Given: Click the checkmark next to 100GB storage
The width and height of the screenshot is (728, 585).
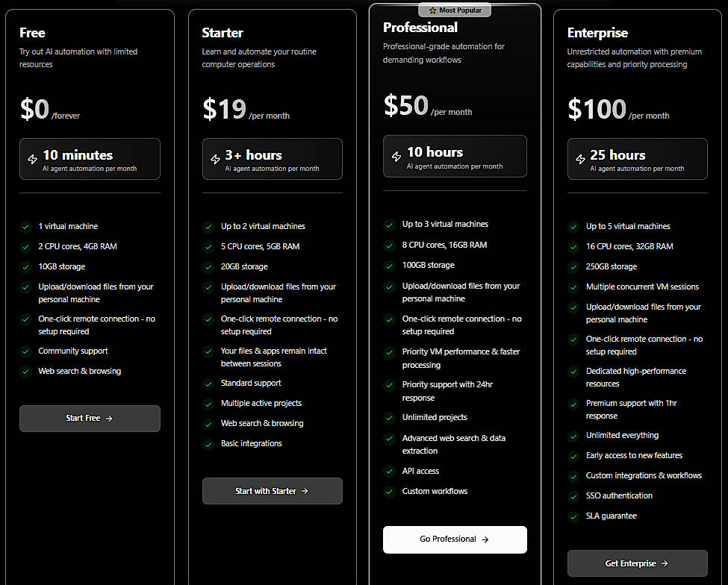Looking at the screenshot, I should coord(389,265).
